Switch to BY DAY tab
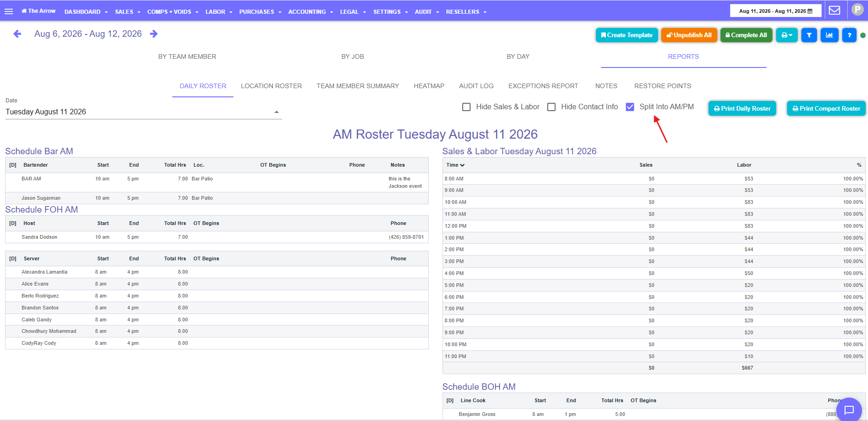Viewport: 868px width, 421px height. 518,56
